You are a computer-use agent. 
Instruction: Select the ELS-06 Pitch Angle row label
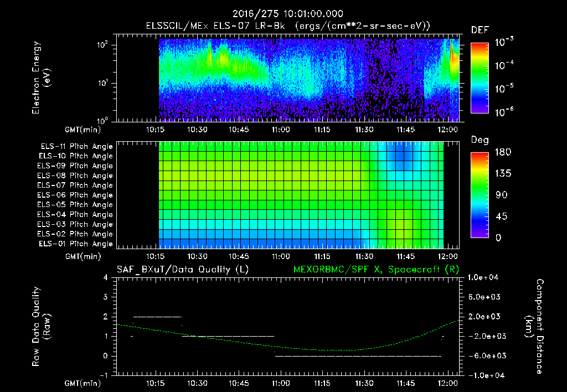pos(75,195)
